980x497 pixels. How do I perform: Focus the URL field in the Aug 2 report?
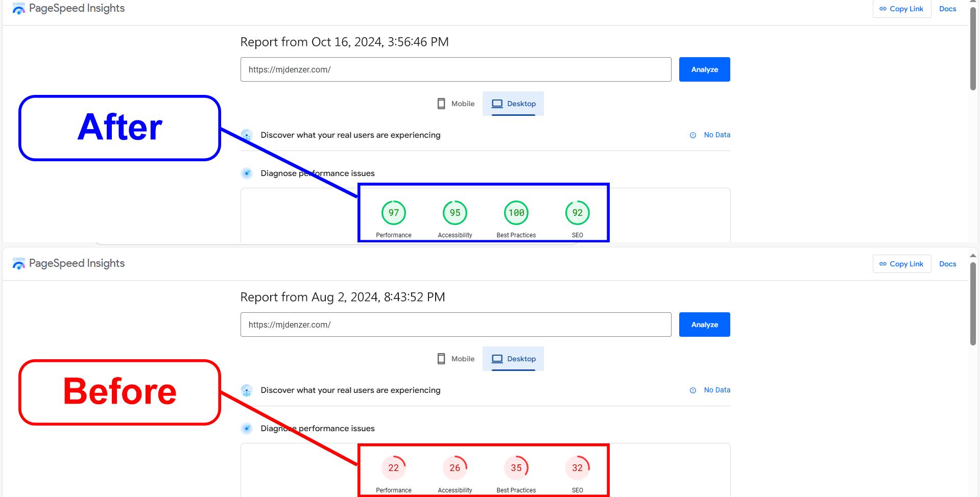click(456, 325)
